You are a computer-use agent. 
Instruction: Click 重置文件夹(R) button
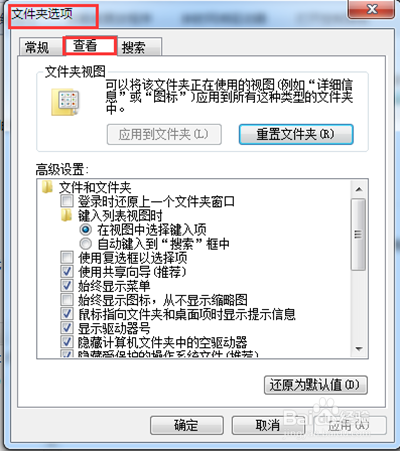[x=296, y=134]
